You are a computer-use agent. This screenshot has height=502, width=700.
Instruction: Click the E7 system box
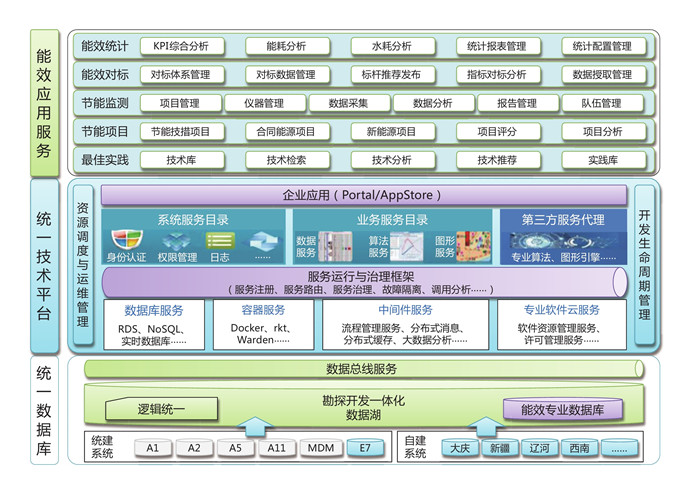[x=363, y=449]
